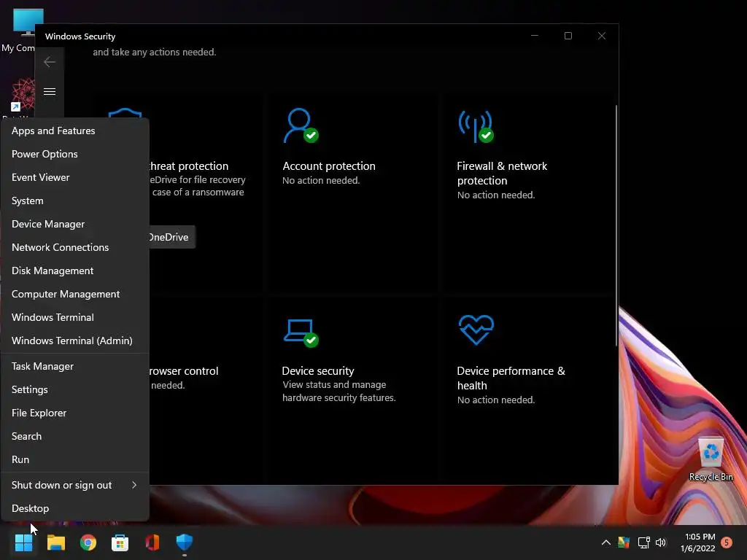Select Search in the context menu
Viewport: 747px width, 560px height.
click(75, 436)
